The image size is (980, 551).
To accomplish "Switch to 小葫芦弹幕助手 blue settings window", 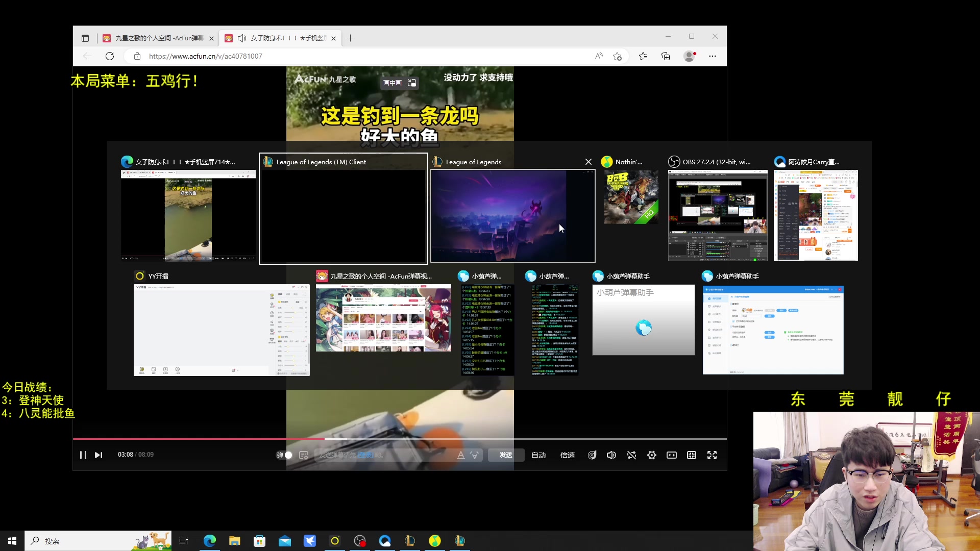I will tap(773, 330).
